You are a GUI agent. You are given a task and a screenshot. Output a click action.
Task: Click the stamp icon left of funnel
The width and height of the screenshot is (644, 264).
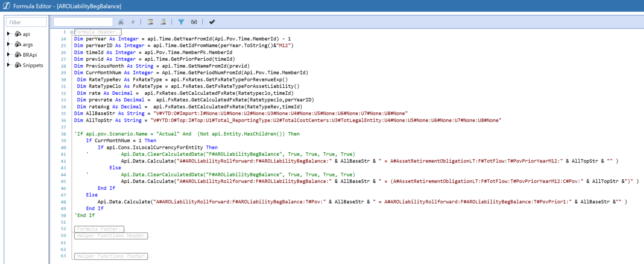pos(163,22)
